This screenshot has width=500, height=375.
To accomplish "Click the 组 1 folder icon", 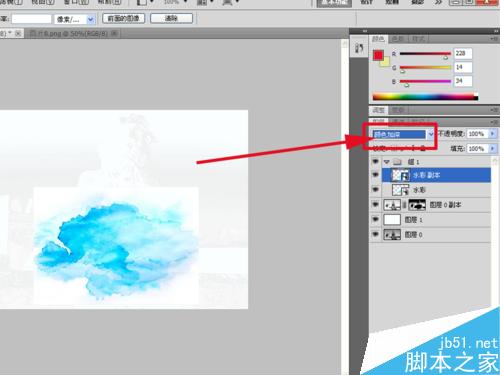I will pyautogui.click(x=397, y=162).
